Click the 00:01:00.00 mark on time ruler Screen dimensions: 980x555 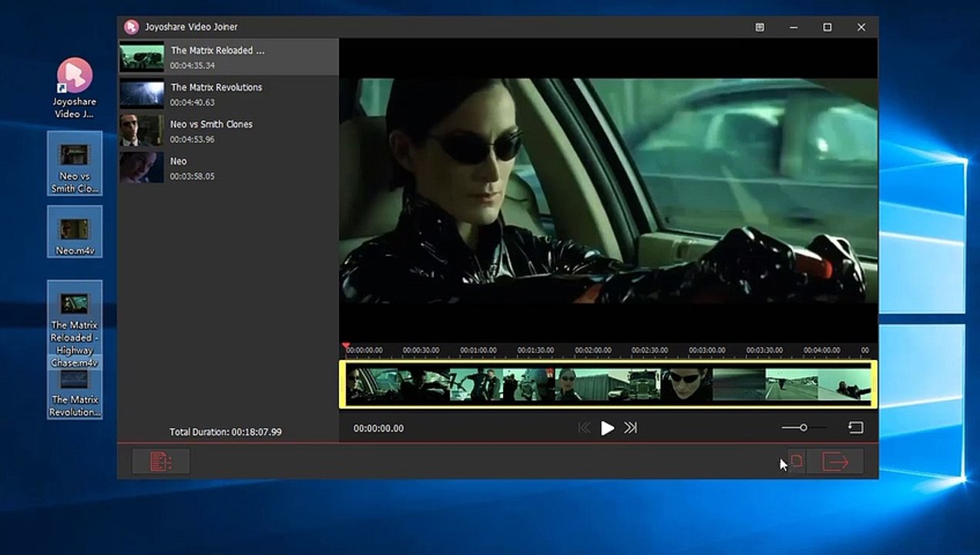[x=478, y=350]
